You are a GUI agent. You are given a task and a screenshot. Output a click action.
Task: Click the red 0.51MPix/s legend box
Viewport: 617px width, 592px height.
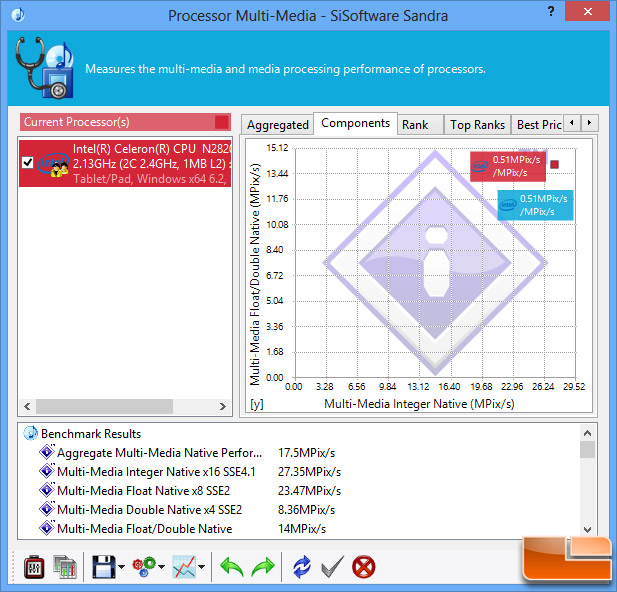coord(508,166)
